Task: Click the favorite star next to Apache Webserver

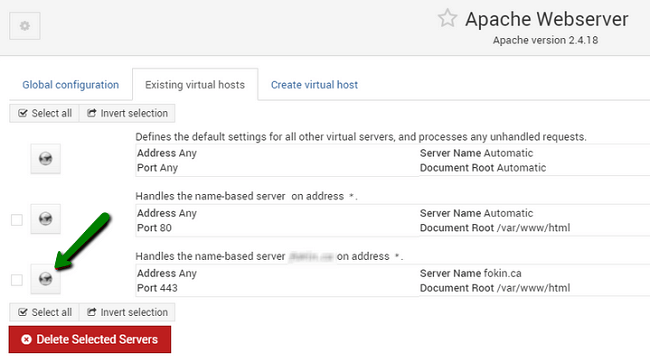Action: pos(447,19)
